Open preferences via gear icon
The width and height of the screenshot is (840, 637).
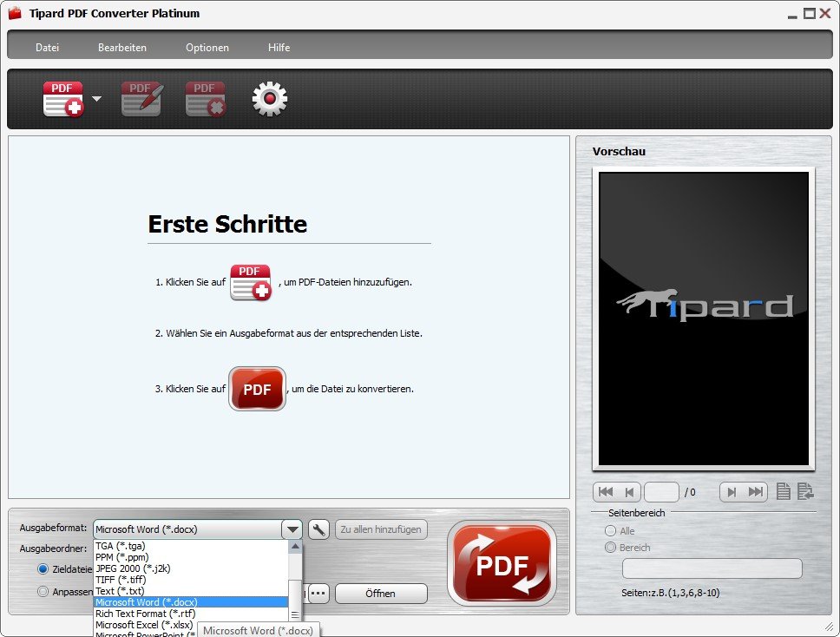coord(270,99)
